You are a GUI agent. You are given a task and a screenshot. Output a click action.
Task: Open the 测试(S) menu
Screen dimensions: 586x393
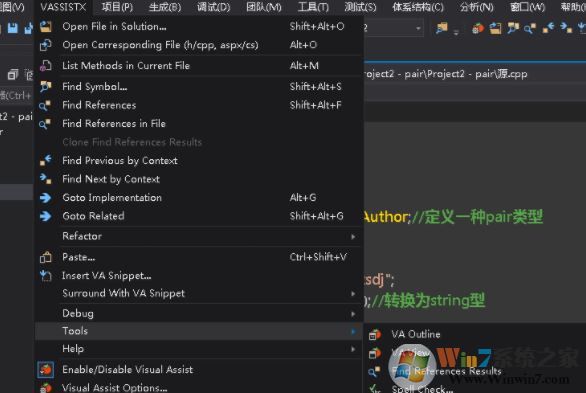click(360, 7)
